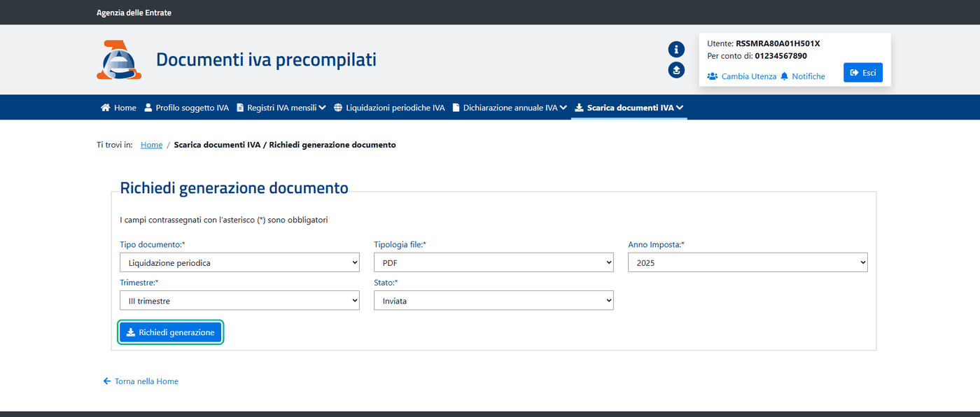Click the Cambia Utenza link
The height and width of the screenshot is (417, 980).
pyautogui.click(x=749, y=76)
